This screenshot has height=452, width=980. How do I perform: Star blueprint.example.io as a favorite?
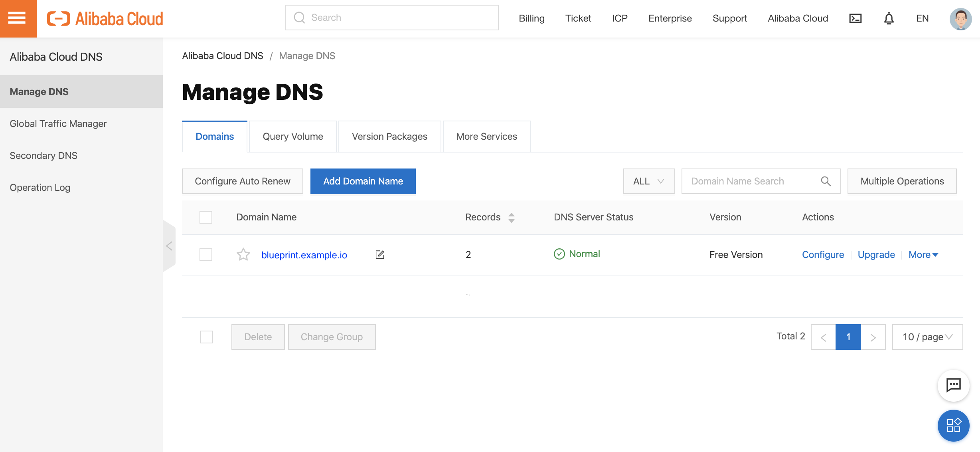pyautogui.click(x=243, y=254)
